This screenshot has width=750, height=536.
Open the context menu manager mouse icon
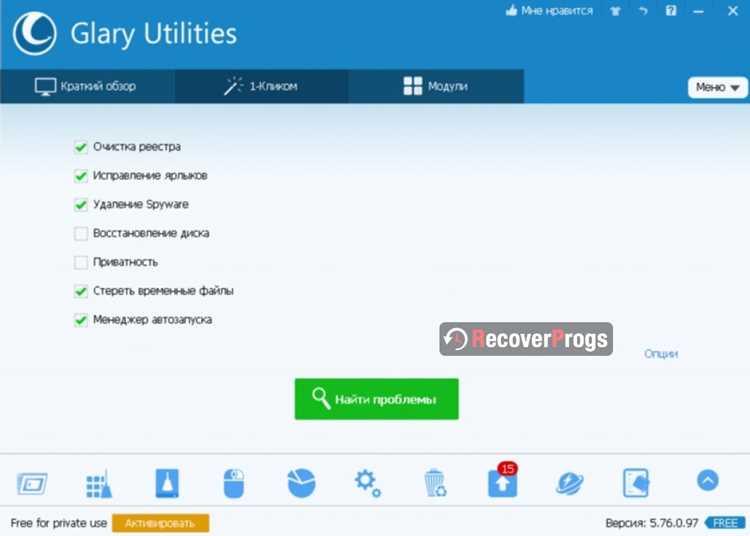(234, 483)
